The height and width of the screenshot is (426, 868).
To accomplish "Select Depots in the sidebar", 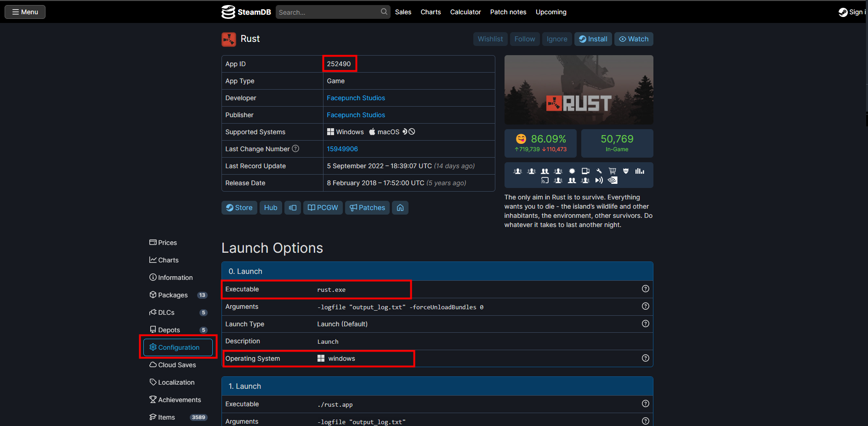I will [x=178, y=330].
